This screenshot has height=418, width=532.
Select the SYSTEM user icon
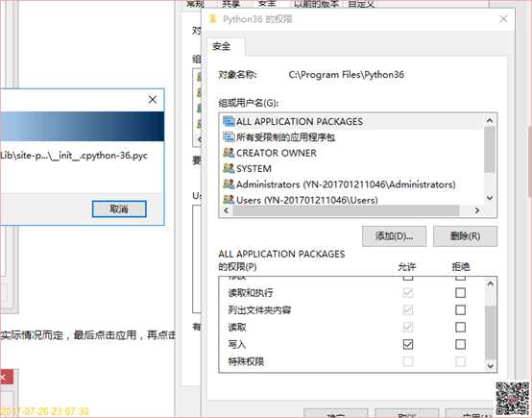229,168
